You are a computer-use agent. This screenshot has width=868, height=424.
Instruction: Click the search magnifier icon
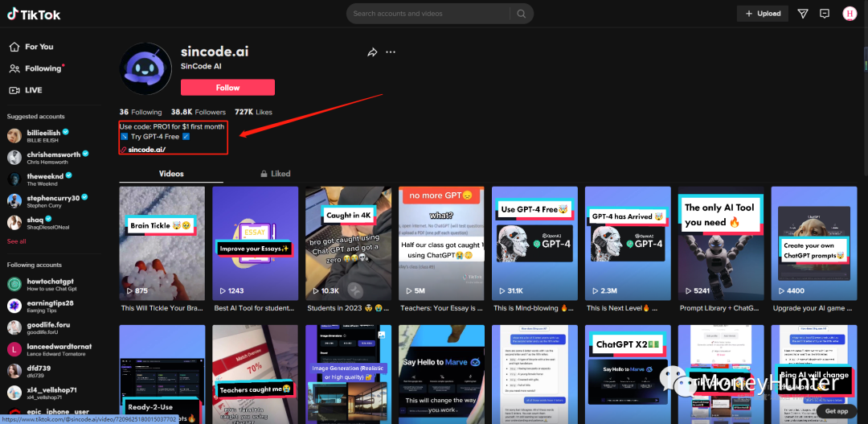521,14
